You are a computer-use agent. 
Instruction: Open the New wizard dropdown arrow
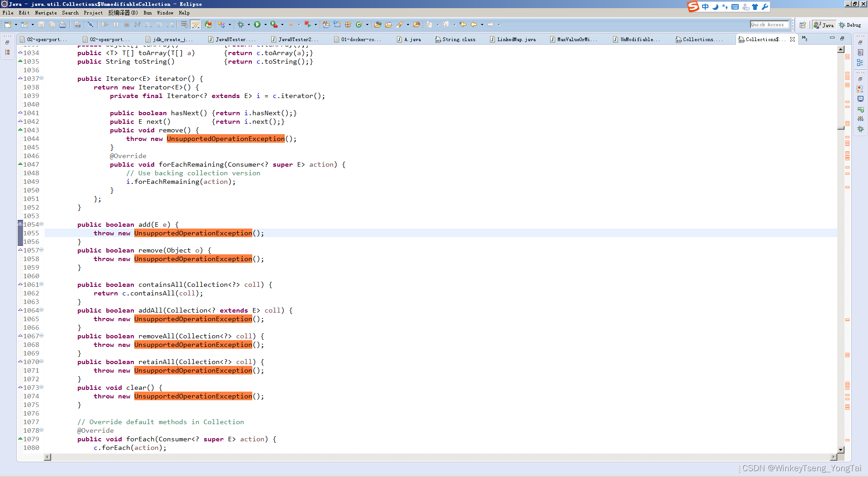click(16, 25)
